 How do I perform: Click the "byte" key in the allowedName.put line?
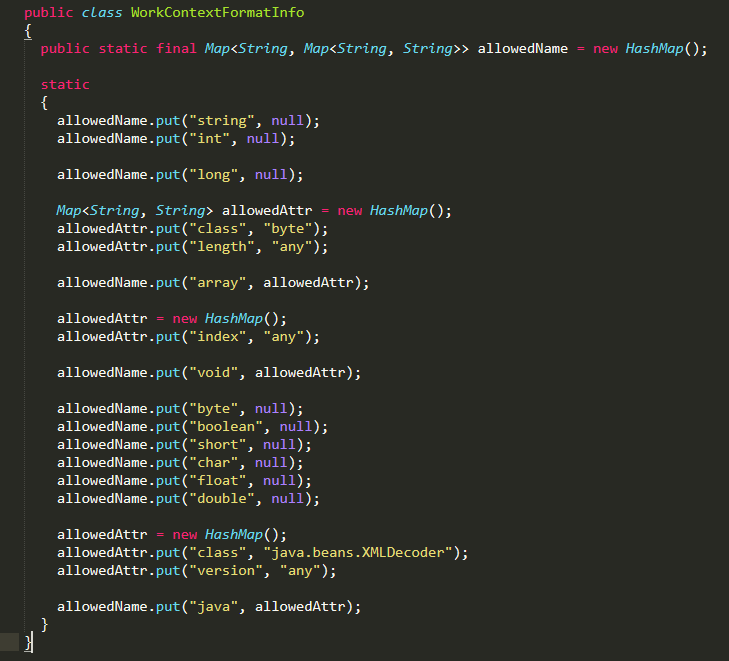click(x=213, y=409)
